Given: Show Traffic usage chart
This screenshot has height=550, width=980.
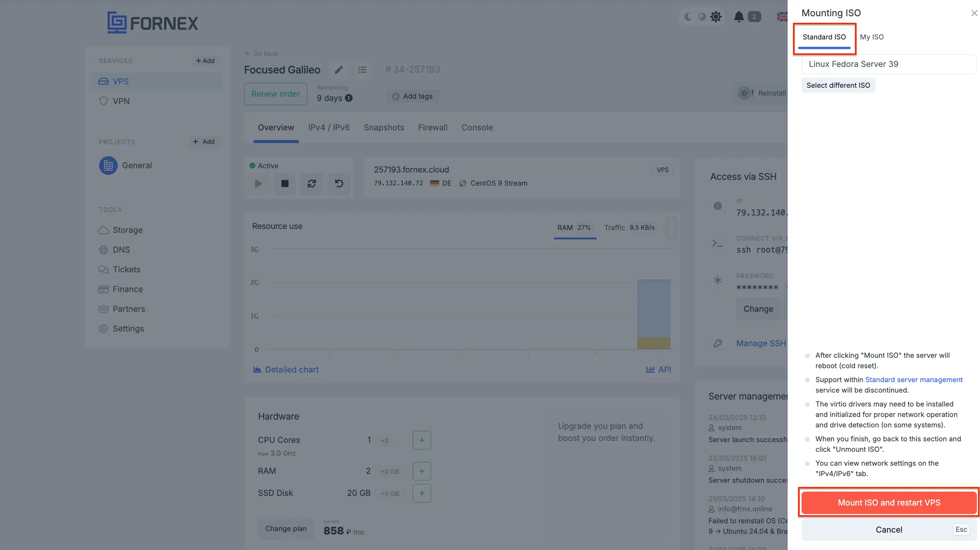Looking at the screenshot, I should [x=629, y=228].
